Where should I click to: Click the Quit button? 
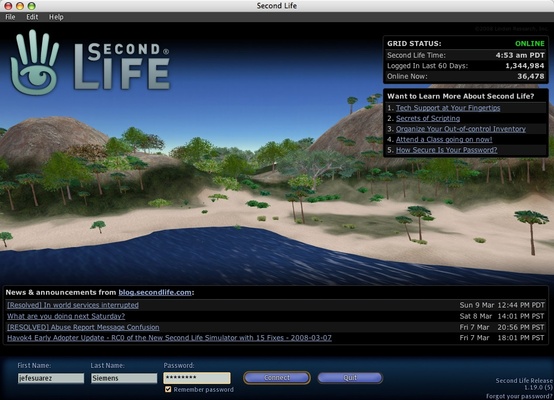[350, 378]
